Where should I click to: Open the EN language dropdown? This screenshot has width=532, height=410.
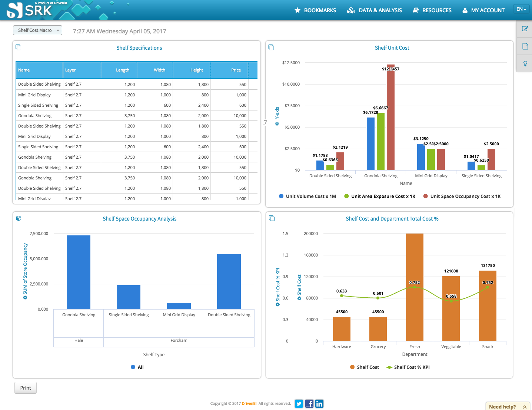[x=521, y=9]
